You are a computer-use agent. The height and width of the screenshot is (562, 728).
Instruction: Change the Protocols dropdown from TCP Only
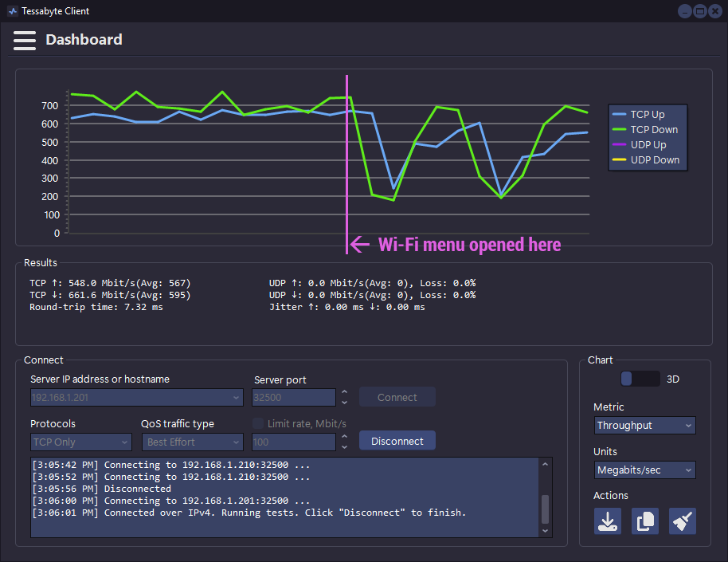click(80, 442)
